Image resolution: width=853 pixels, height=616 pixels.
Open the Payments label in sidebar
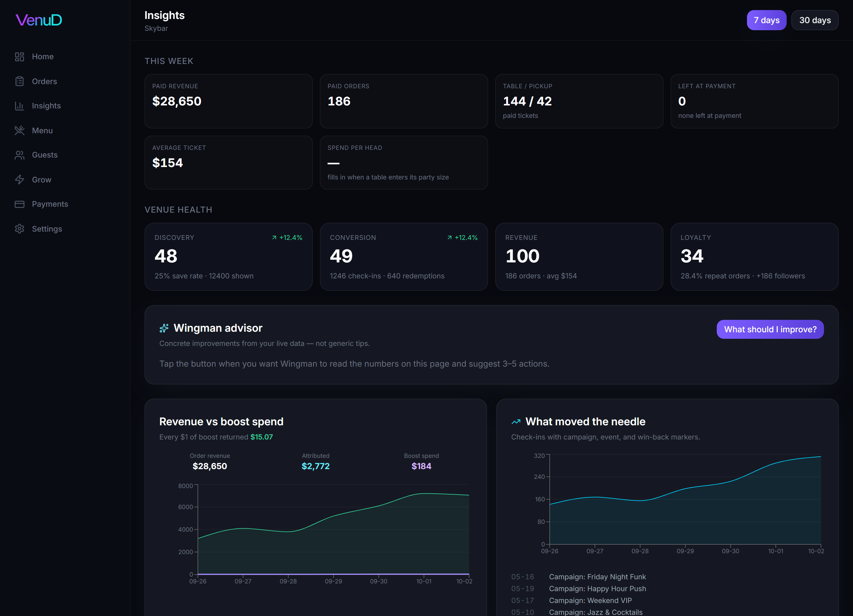click(x=50, y=204)
